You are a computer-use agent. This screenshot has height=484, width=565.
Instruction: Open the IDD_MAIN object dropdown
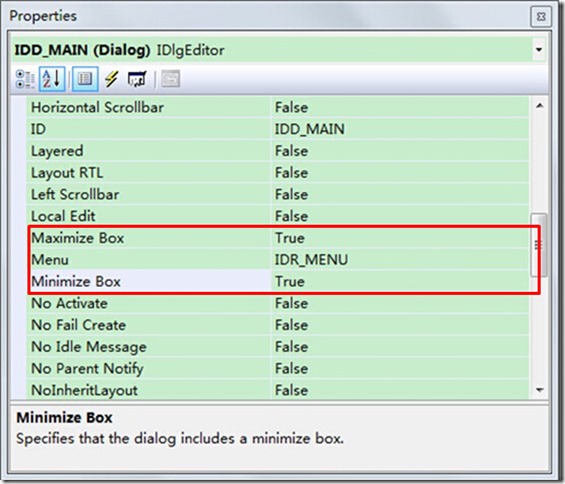[539, 50]
